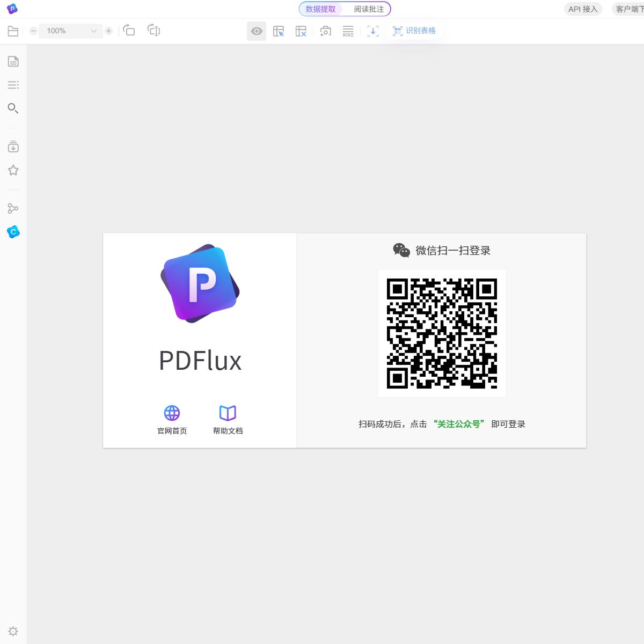Open 帮助文档 book link
The width and height of the screenshot is (644, 644).
pos(228,420)
